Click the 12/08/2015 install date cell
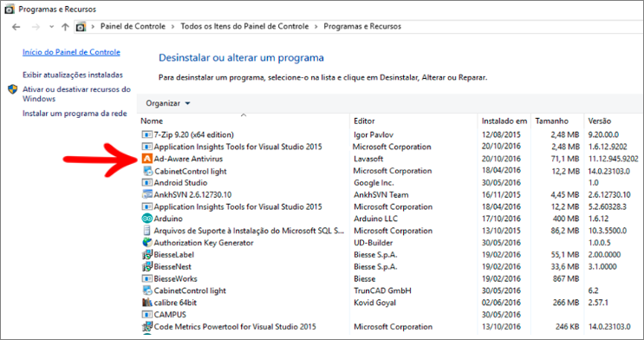 pos(501,134)
